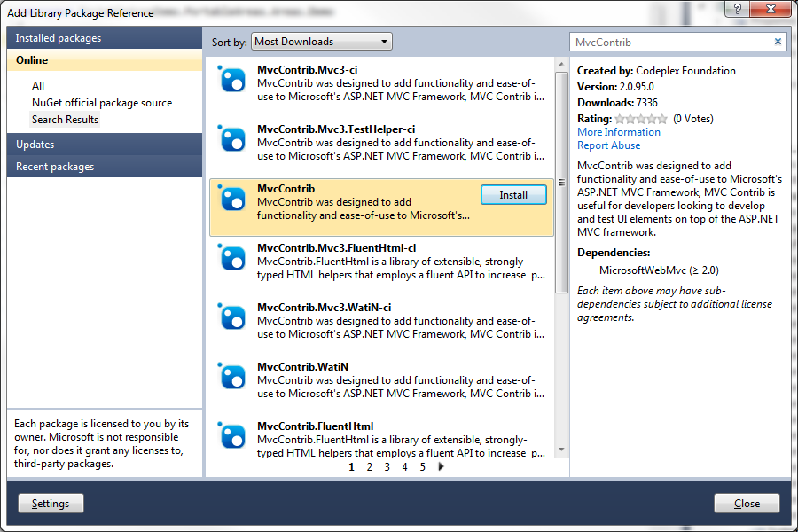Open the Recent packages section

tap(105, 167)
